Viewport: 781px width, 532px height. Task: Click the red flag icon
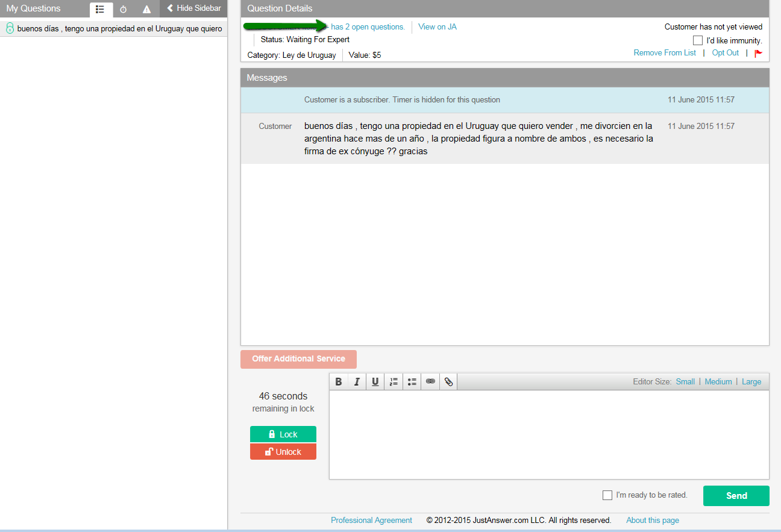tap(758, 53)
